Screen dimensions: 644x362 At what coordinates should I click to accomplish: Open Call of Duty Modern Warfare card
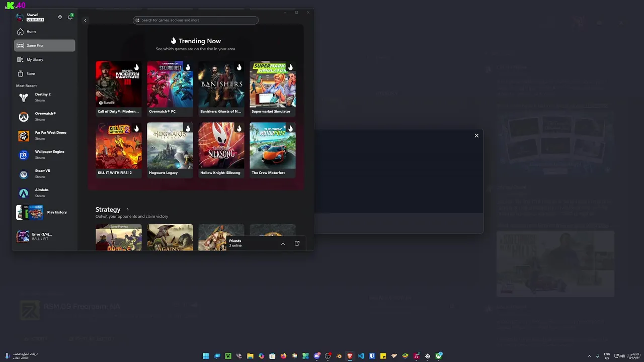coord(119,88)
